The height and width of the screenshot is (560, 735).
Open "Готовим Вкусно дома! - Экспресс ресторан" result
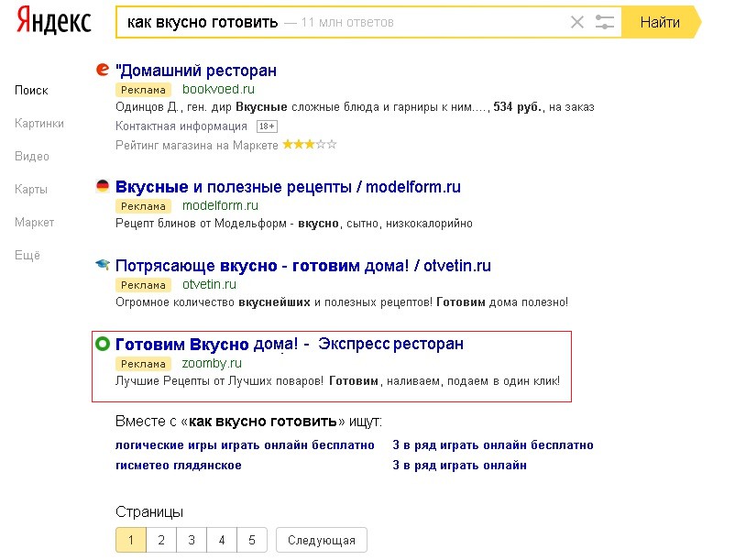click(290, 344)
